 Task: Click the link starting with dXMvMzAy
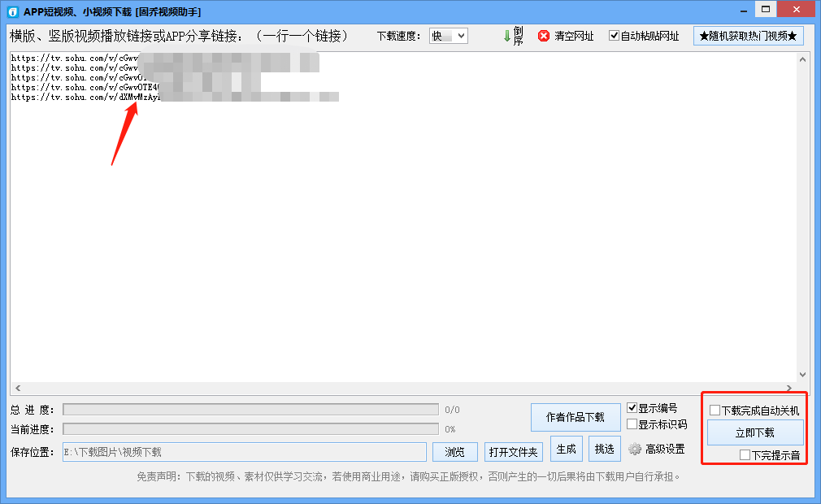click(175, 98)
